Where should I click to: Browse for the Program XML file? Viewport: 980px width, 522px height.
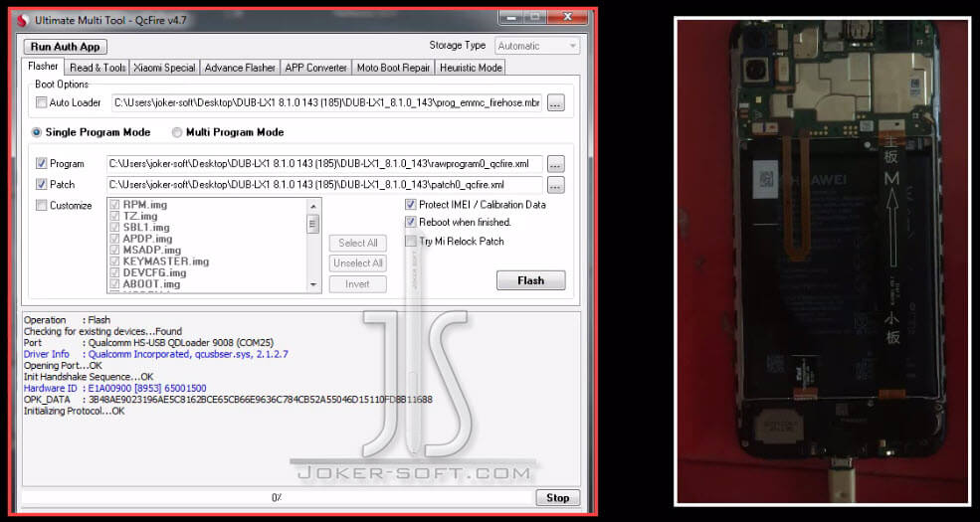point(555,164)
